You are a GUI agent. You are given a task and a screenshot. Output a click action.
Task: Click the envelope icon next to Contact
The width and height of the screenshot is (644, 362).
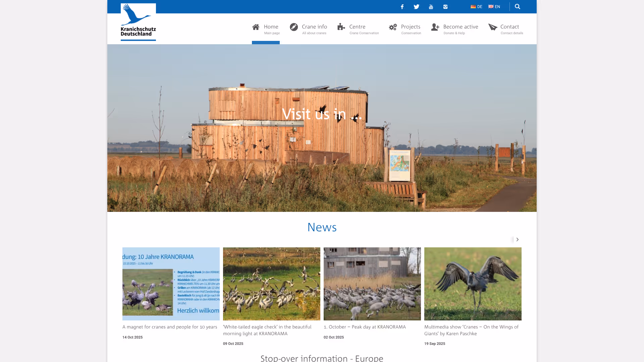(493, 27)
